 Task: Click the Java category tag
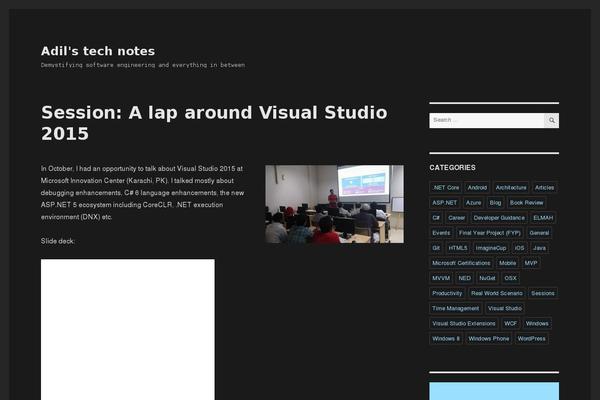540,248
